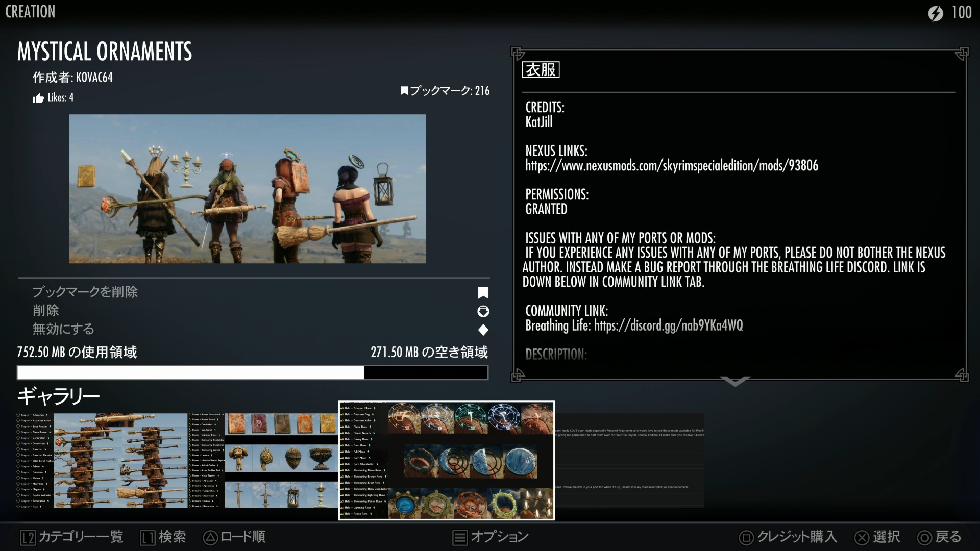Click the lightning bolt credits icon
The image size is (980, 551).
935,13
